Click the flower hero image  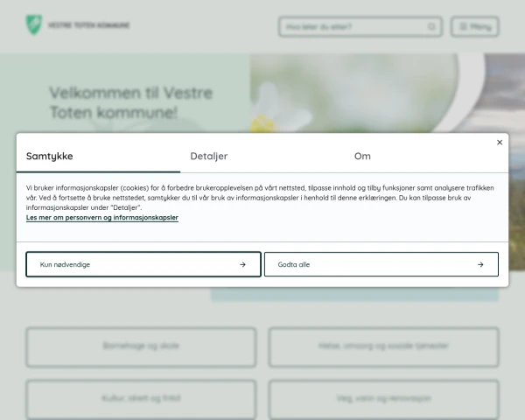[352, 93]
